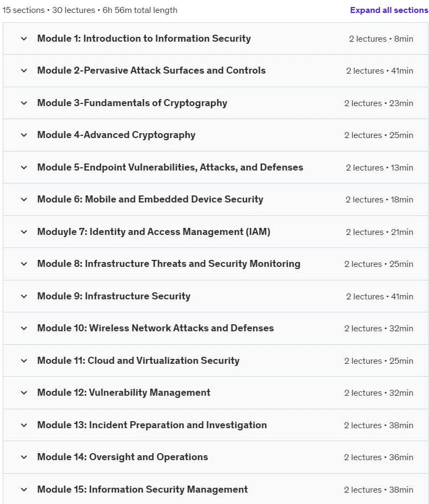Open Module 11: Cloud and Virtualization Security
Viewport: 429px width, 504px height.
138,361
